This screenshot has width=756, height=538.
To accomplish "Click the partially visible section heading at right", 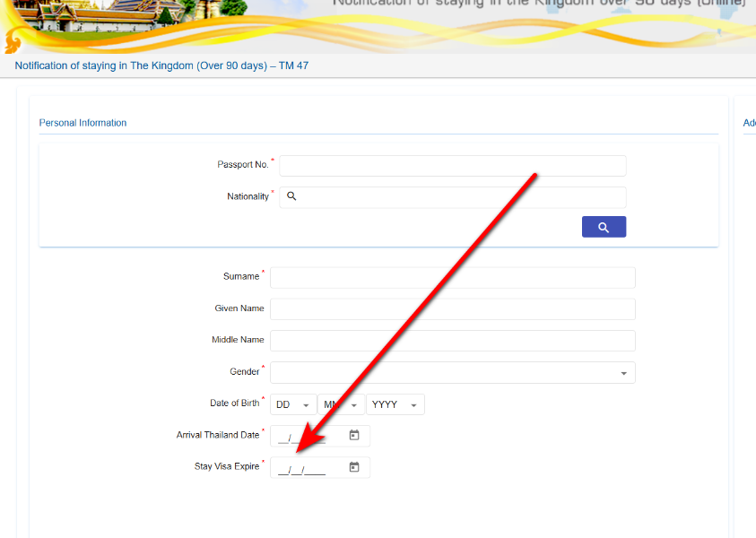I will coord(749,123).
